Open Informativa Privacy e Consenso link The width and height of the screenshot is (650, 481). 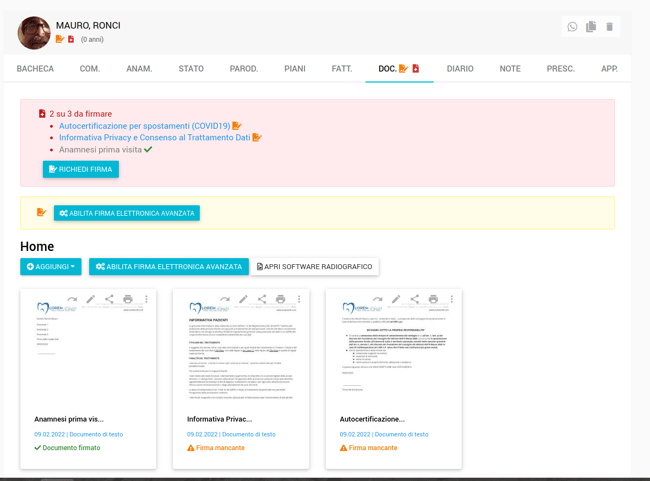(154, 138)
